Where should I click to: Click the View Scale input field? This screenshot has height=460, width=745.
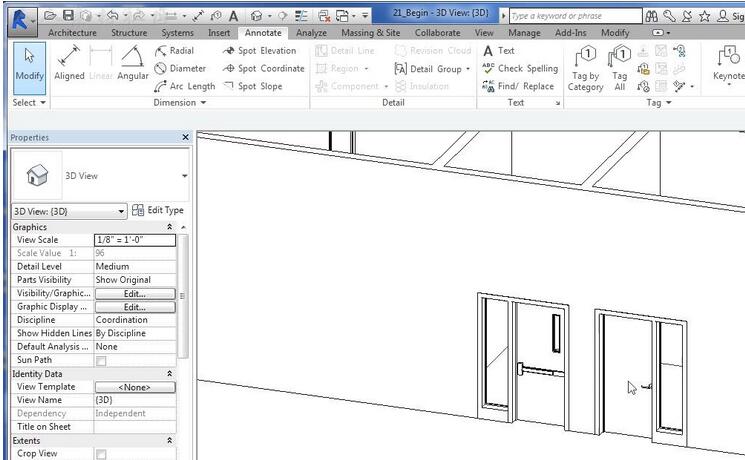point(135,240)
